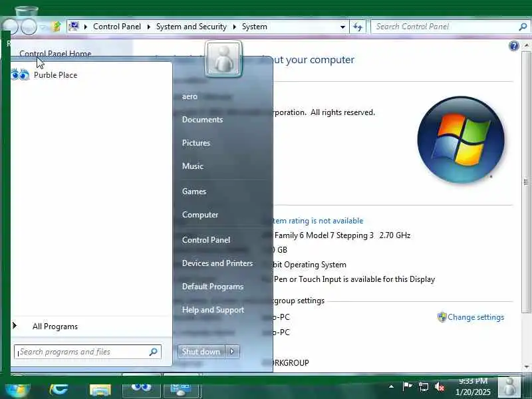Screen dimensions: 532x399
Task: Open Computer from the Start menu
Action: [200, 215]
